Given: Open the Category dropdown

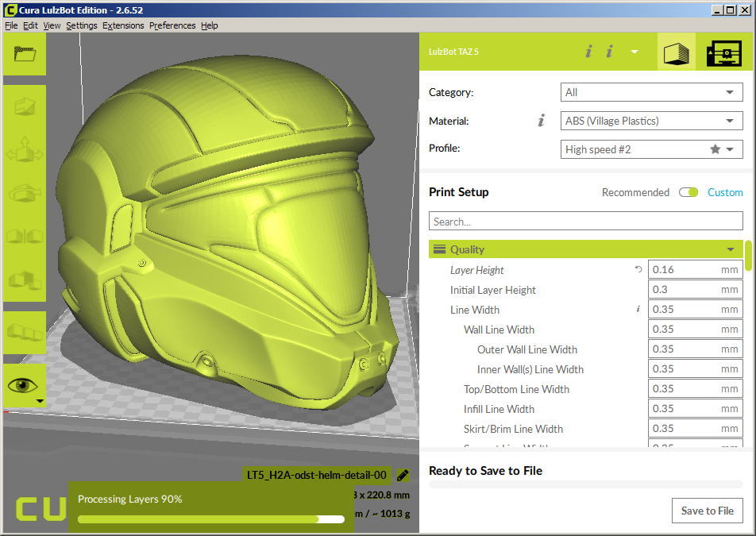Looking at the screenshot, I should [x=651, y=92].
